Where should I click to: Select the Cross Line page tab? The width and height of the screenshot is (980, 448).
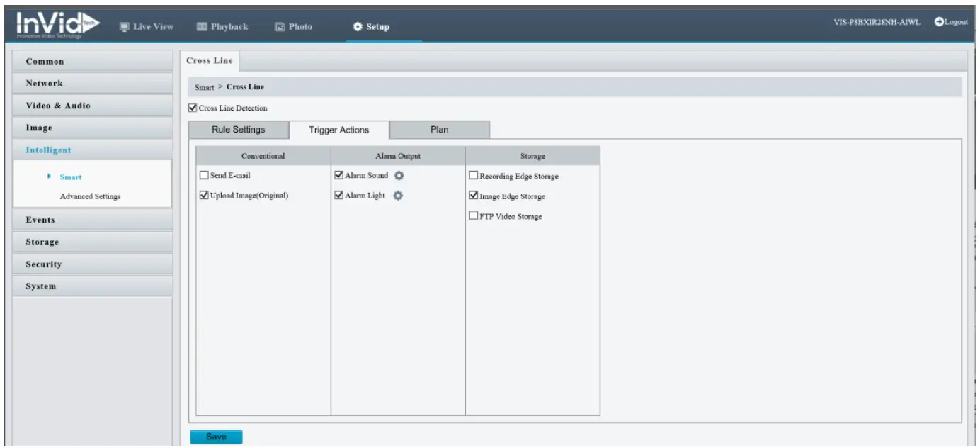tap(210, 61)
